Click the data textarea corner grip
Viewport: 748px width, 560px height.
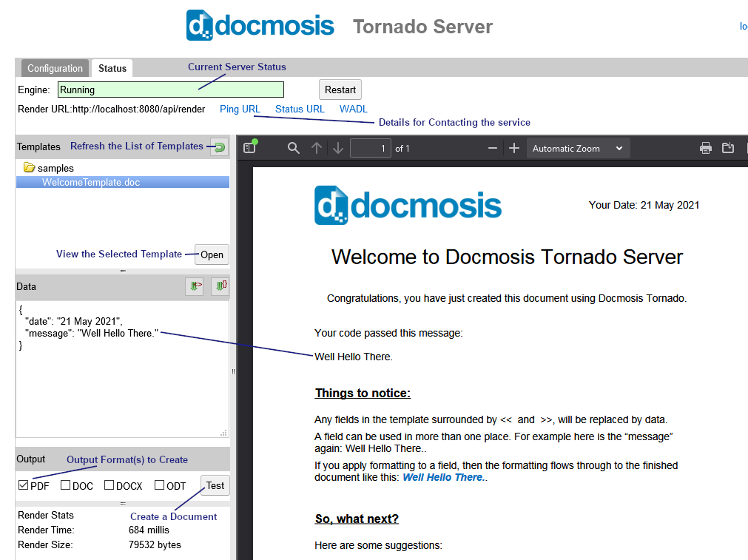coord(223,433)
